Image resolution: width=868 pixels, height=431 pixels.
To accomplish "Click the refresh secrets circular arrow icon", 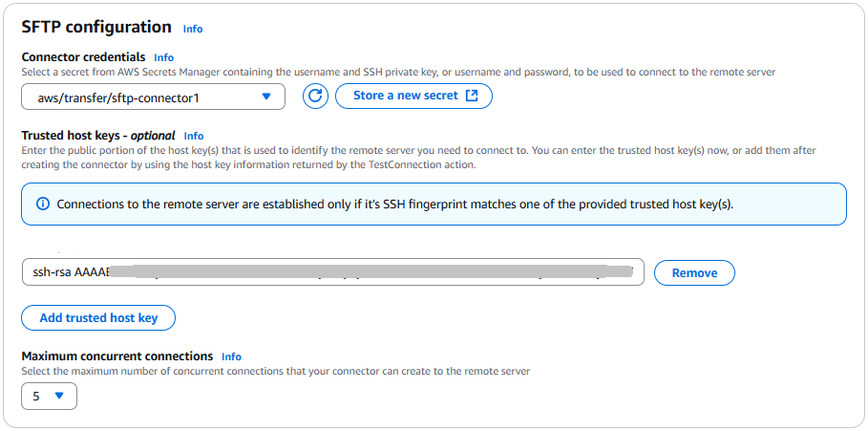I will [x=315, y=97].
